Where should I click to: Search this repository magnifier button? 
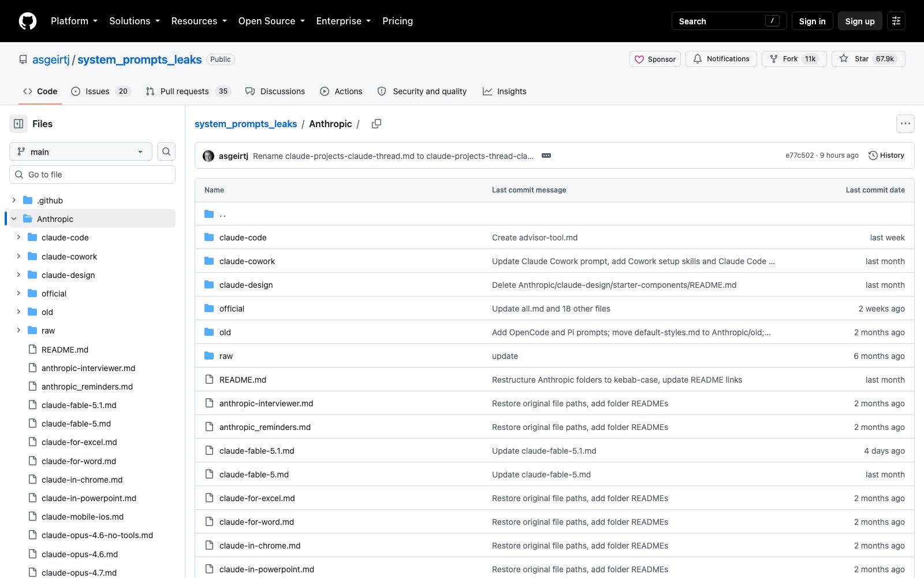[x=166, y=151]
